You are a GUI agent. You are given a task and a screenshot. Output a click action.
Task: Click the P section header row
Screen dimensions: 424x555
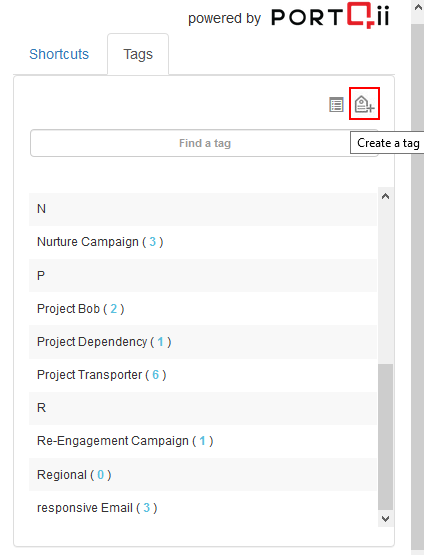(203, 275)
